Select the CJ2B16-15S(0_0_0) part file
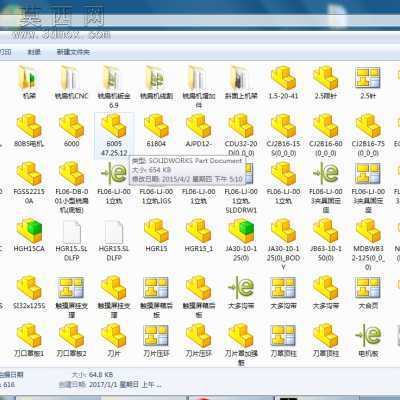Image resolution: width=400 pixels, height=400 pixels. pos(283,135)
